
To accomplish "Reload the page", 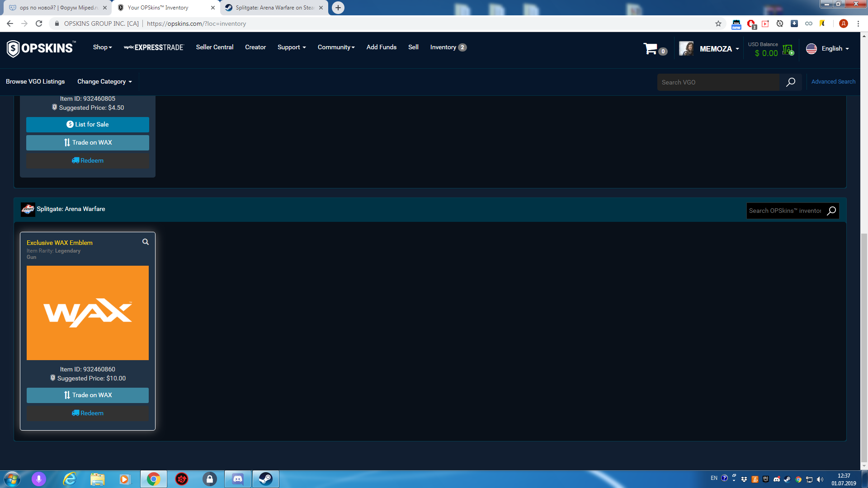I will tap(39, 23).
